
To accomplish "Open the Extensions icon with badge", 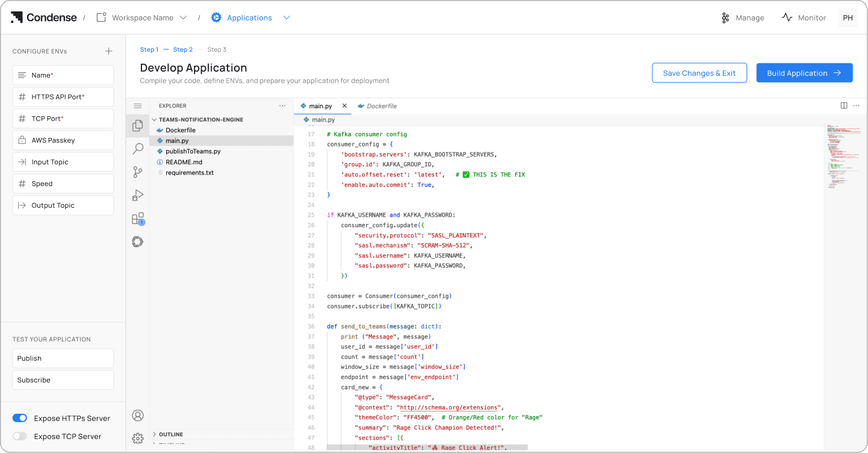I will coord(138,219).
